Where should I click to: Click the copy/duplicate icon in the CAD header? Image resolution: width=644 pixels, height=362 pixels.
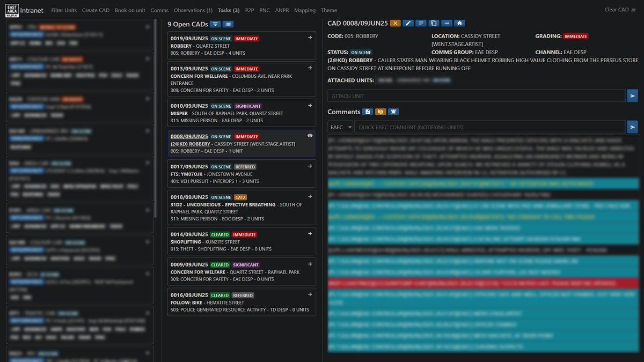coord(434,23)
